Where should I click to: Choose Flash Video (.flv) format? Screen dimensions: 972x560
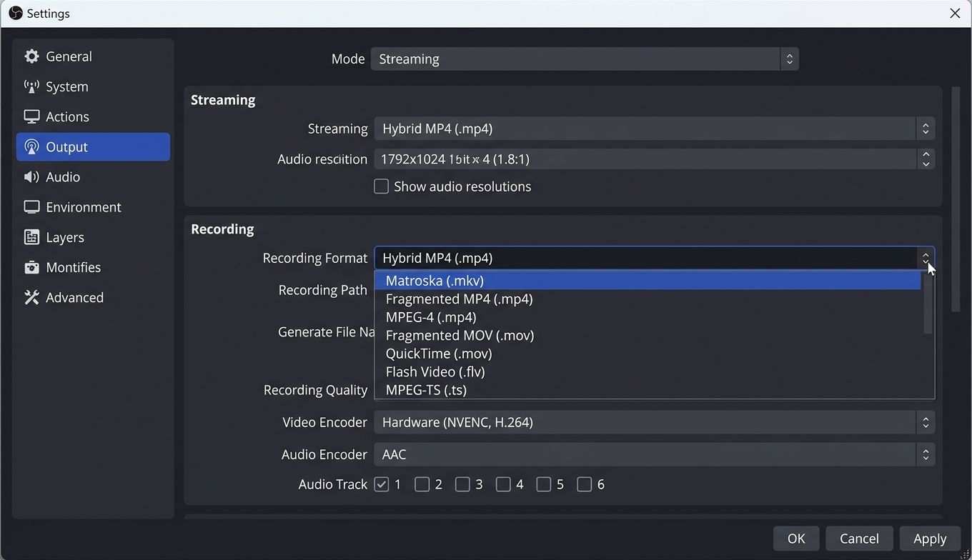648,371
